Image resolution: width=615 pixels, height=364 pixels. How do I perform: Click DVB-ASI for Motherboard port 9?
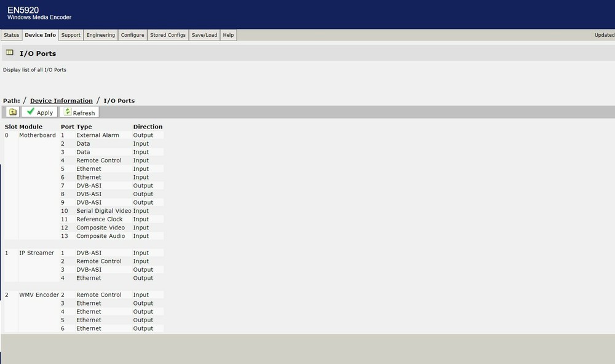click(89, 202)
